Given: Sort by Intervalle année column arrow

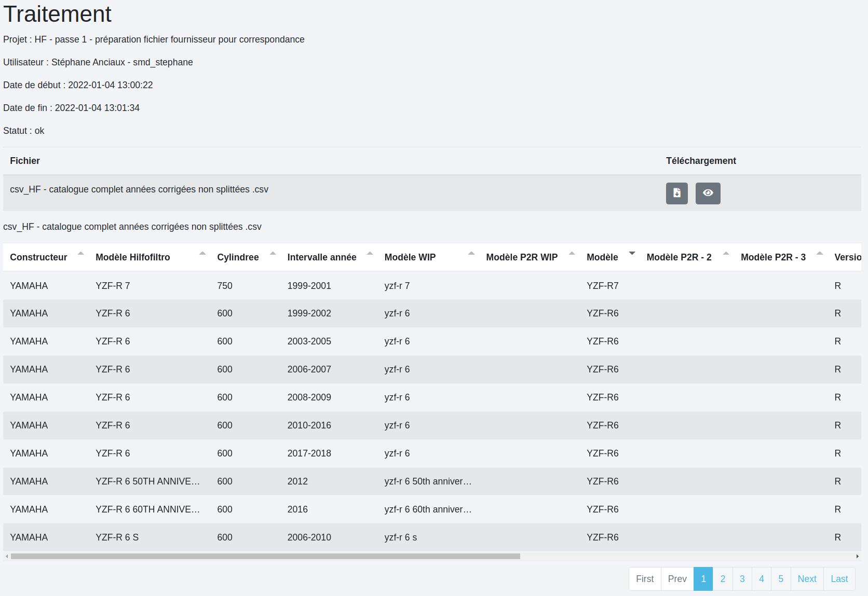Looking at the screenshot, I should click(x=370, y=254).
